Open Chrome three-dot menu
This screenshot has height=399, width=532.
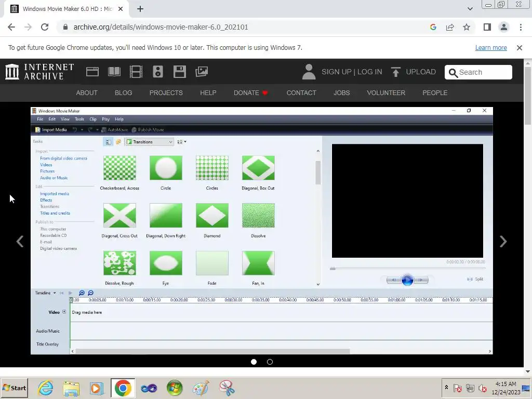521,27
